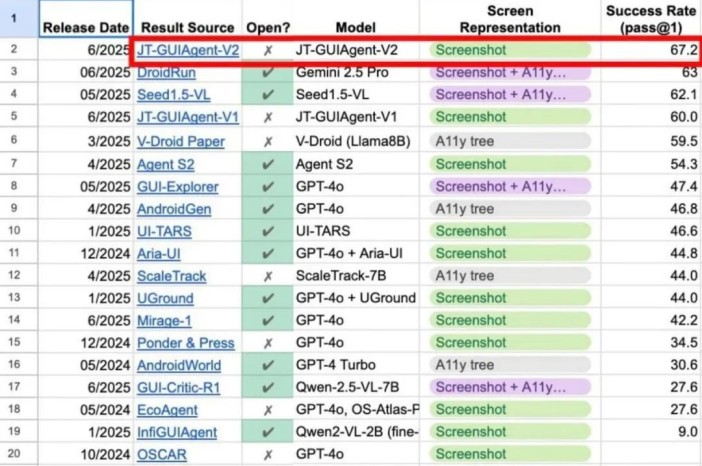Click the checkmark icon in the InfiGUIAgent row

click(267, 432)
